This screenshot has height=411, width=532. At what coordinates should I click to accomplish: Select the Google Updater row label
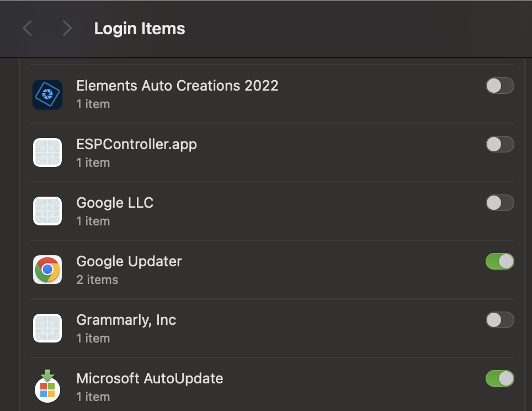pyautogui.click(x=129, y=261)
